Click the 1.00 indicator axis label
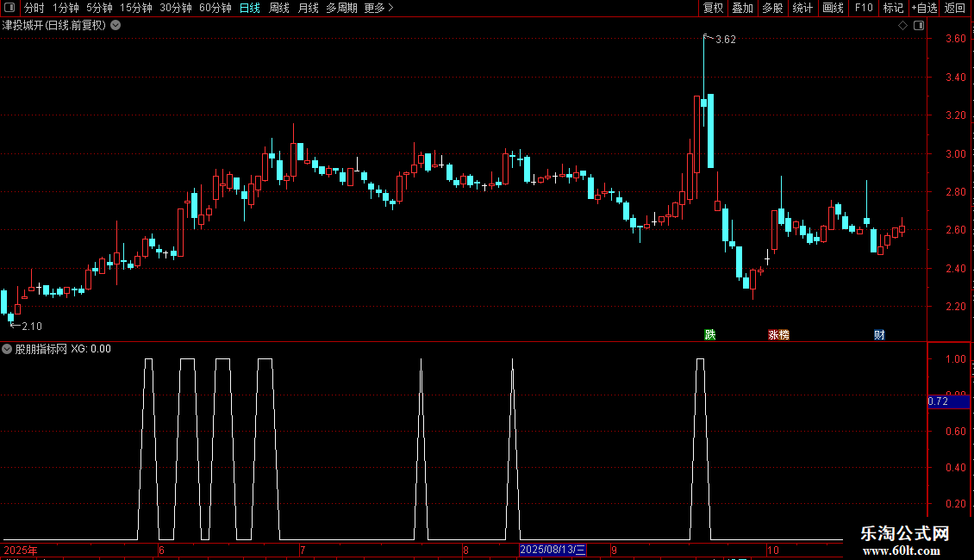Image resolution: width=974 pixels, height=560 pixels. [955, 359]
